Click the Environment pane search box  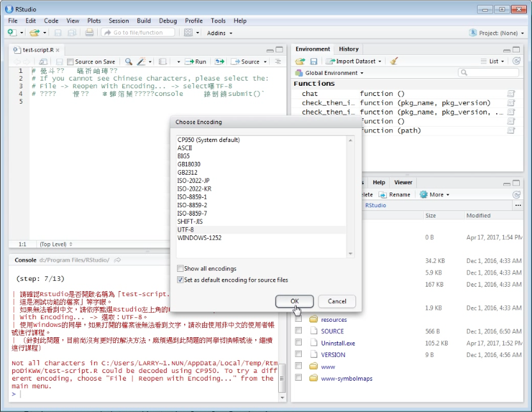(489, 73)
